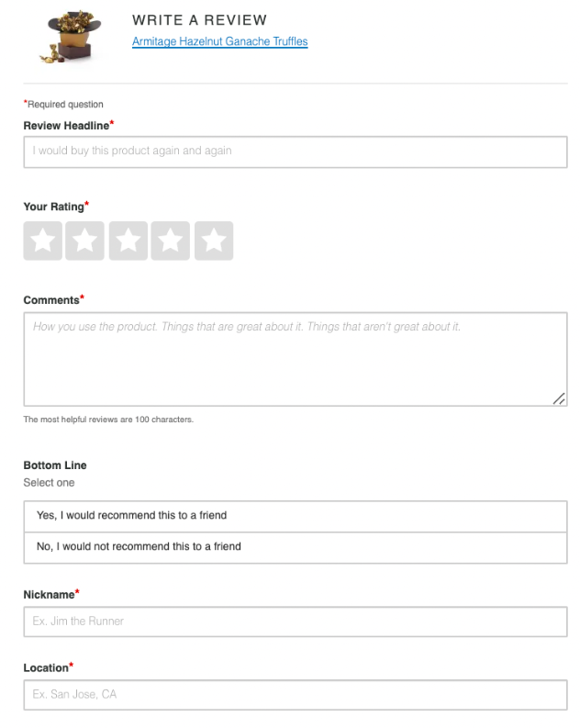This screenshot has width=580, height=728.
Task: Select No, I would not recommend option
Action: point(296,547)
